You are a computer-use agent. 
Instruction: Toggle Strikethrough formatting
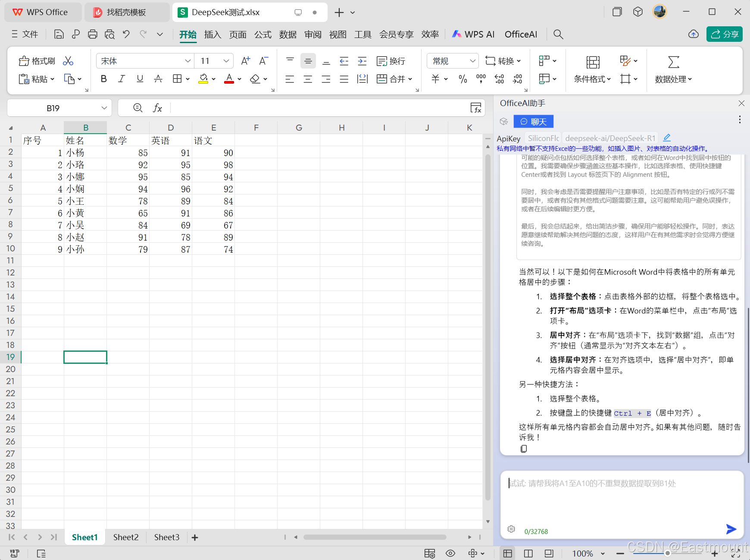[x=158, y=79]
